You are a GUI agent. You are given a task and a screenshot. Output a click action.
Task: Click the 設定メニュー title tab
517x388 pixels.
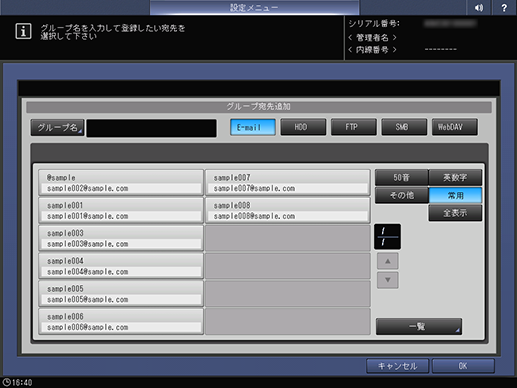254,7
